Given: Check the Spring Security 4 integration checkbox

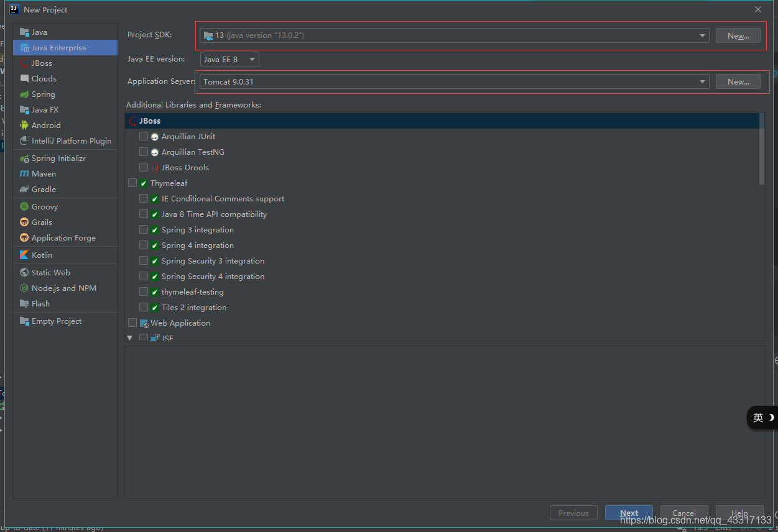Looking at the screenshot, I should pyautogui.click(x=144, y=276).
